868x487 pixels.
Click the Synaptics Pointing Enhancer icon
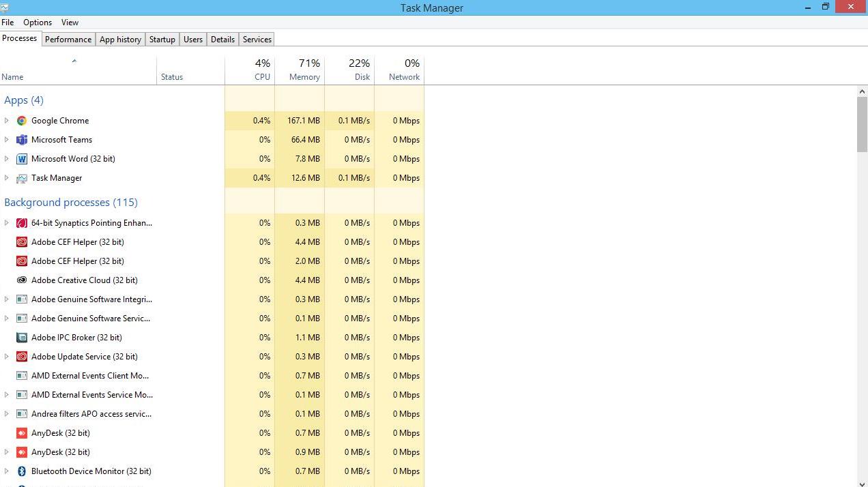22,223
